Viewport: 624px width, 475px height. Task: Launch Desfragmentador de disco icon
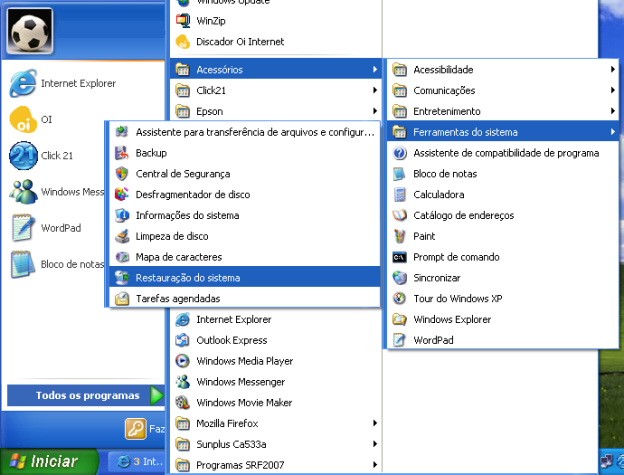122,194
